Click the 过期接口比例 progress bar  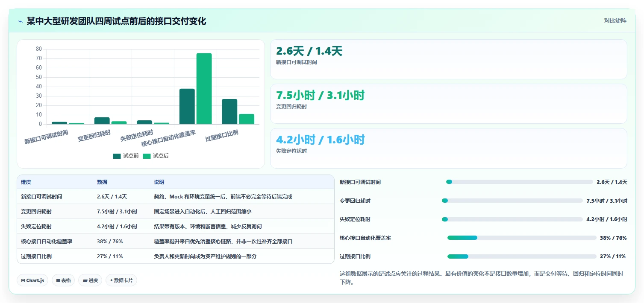[522, 256]
